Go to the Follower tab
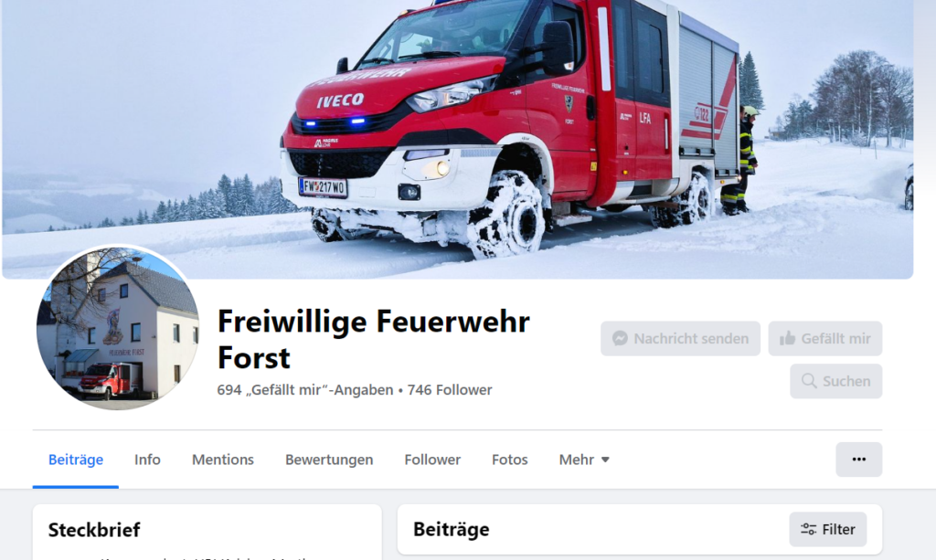Screen dimensions: 936x560 coord(432,460)
